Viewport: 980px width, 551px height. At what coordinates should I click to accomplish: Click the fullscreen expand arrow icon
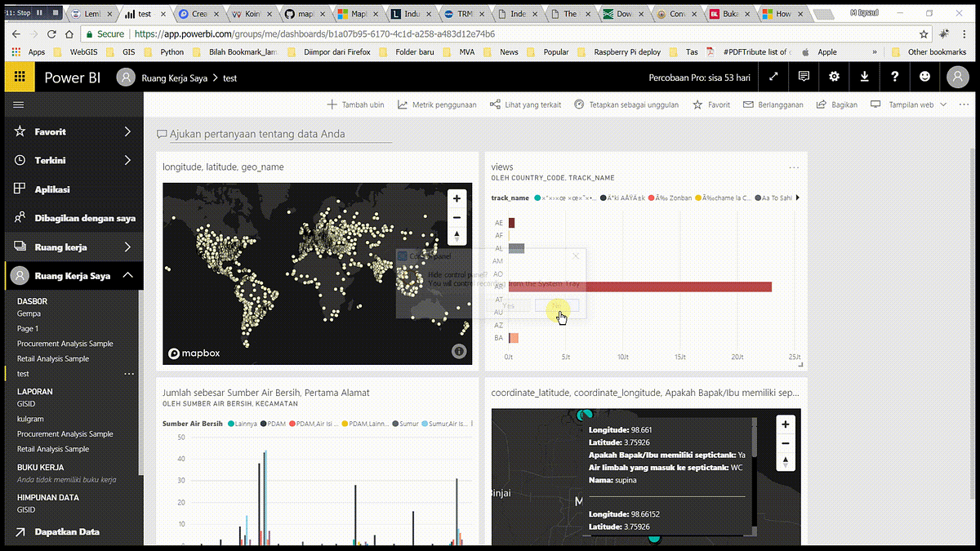(773, 77)
